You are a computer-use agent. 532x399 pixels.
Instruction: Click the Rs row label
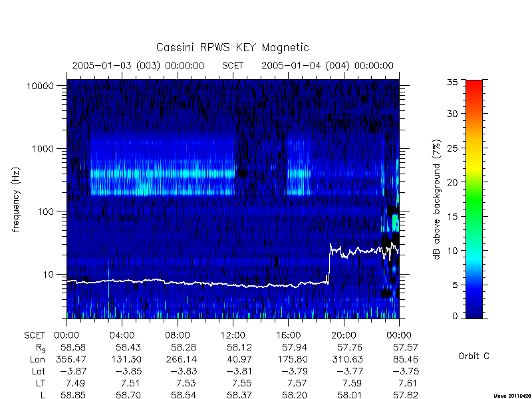(x=41, y=348)
